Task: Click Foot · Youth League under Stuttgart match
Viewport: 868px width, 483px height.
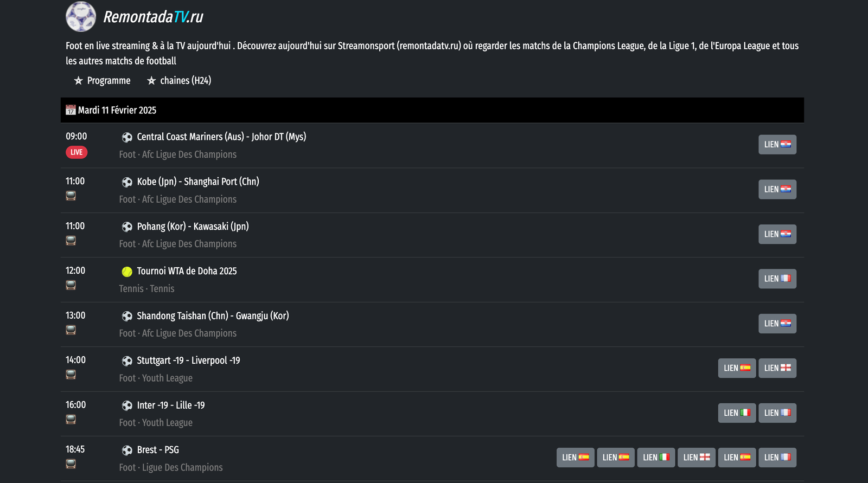Action: pos(156,378)
